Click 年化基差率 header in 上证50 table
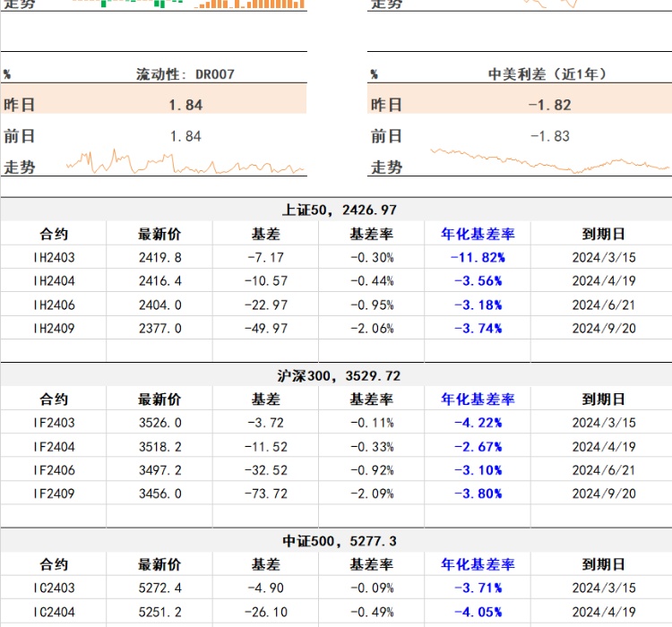Screen dimensions: 672x627 point(478,234)
